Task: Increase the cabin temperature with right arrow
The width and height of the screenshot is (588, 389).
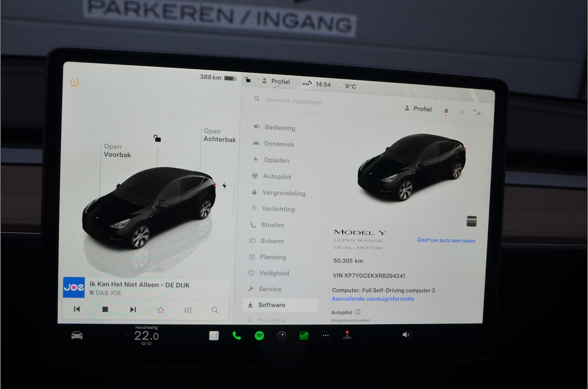Action: pyautogui.click(x=165, y=336)
